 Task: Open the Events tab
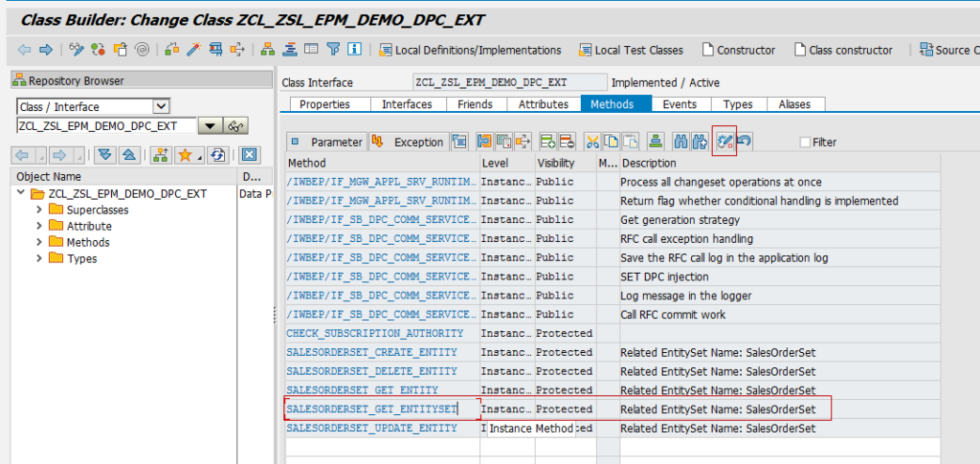pyautogui.click(x=679, y=104)
